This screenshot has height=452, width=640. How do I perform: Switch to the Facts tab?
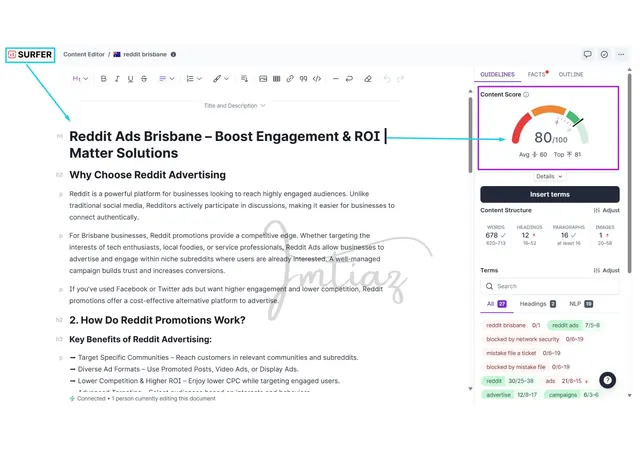[x=537, y=74]
